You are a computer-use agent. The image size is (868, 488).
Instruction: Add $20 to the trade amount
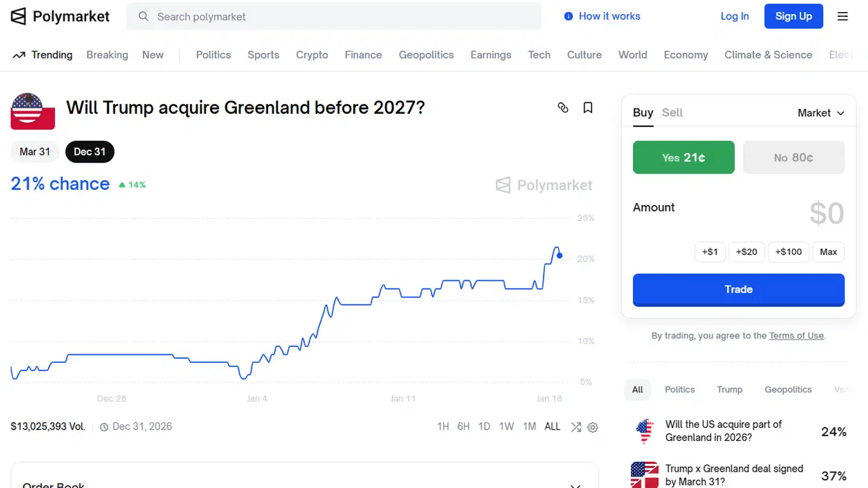(x=746, y=252)
